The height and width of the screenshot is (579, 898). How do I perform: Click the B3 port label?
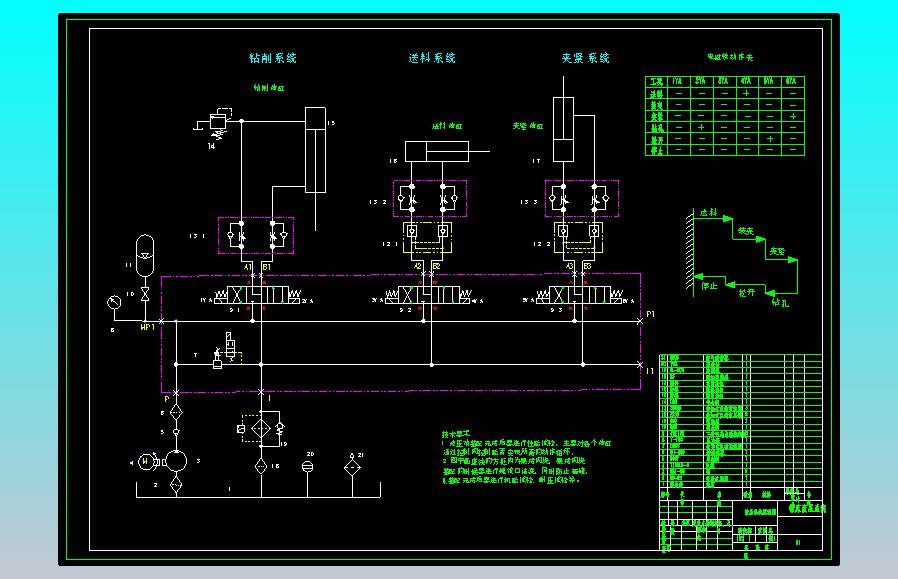coord(588,266)
